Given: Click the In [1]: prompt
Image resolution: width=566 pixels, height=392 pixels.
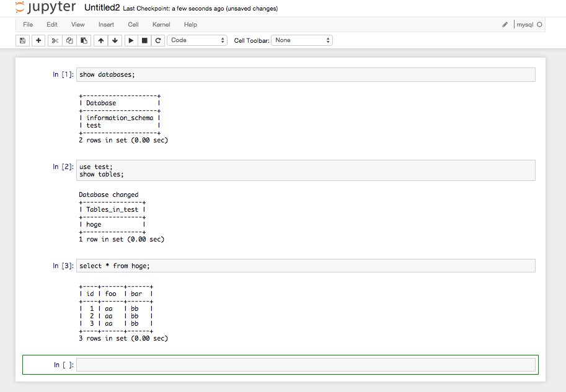Looking at the screenshot, I should click(63, 75).
